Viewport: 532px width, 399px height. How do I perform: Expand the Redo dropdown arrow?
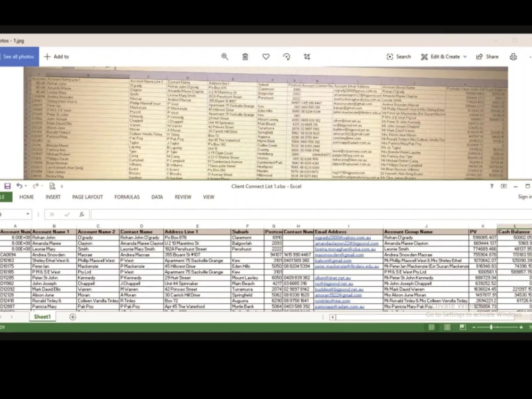coord(42,186)
